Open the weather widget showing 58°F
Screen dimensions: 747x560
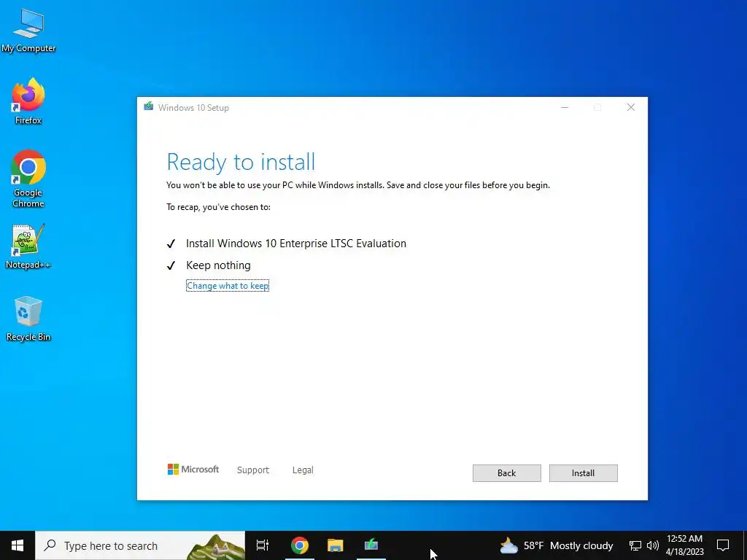556,545
